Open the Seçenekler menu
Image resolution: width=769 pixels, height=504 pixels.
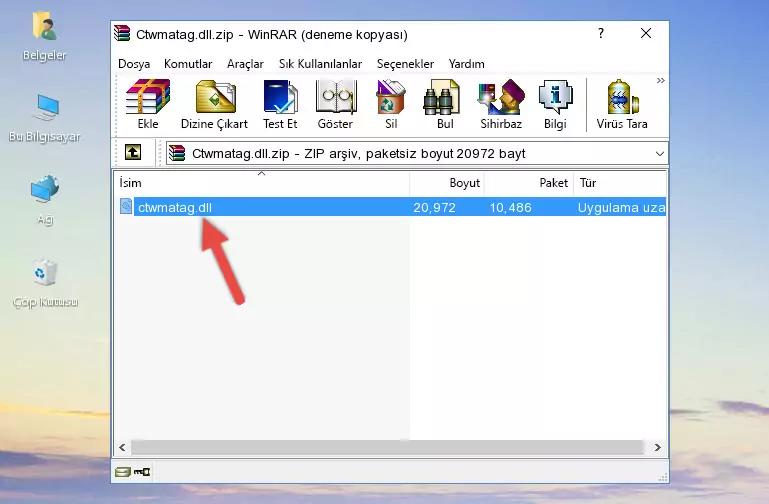coord(405,64)
